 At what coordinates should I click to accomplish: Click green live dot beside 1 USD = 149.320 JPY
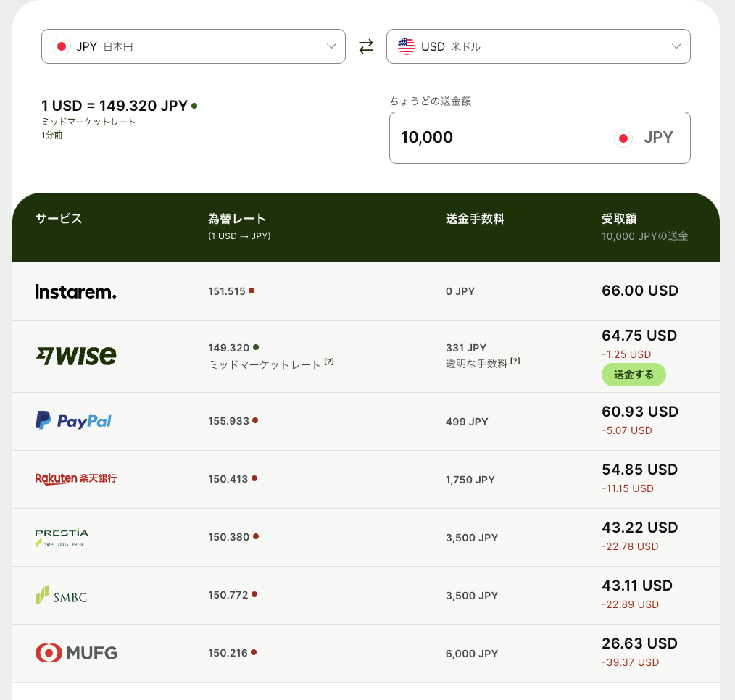coord(194,106)
